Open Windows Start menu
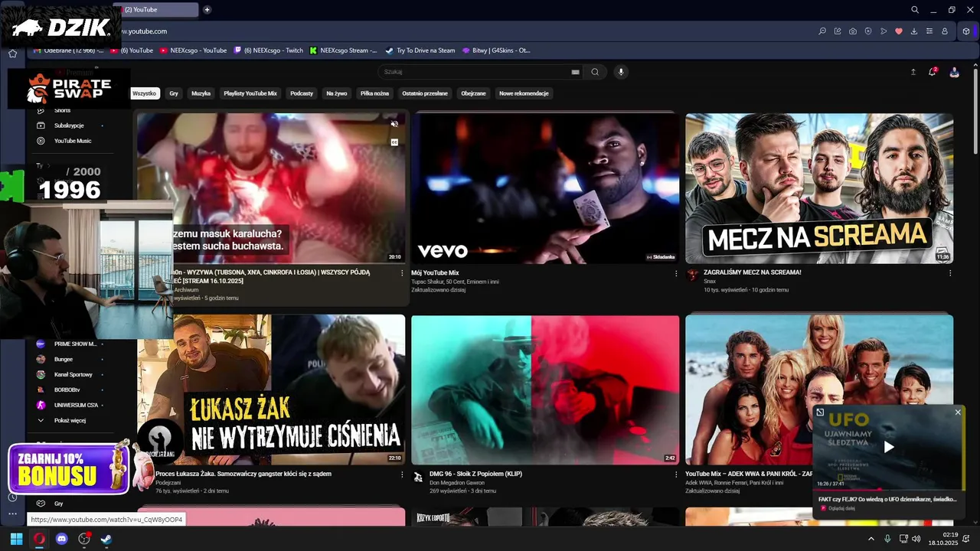 [16, 539]
